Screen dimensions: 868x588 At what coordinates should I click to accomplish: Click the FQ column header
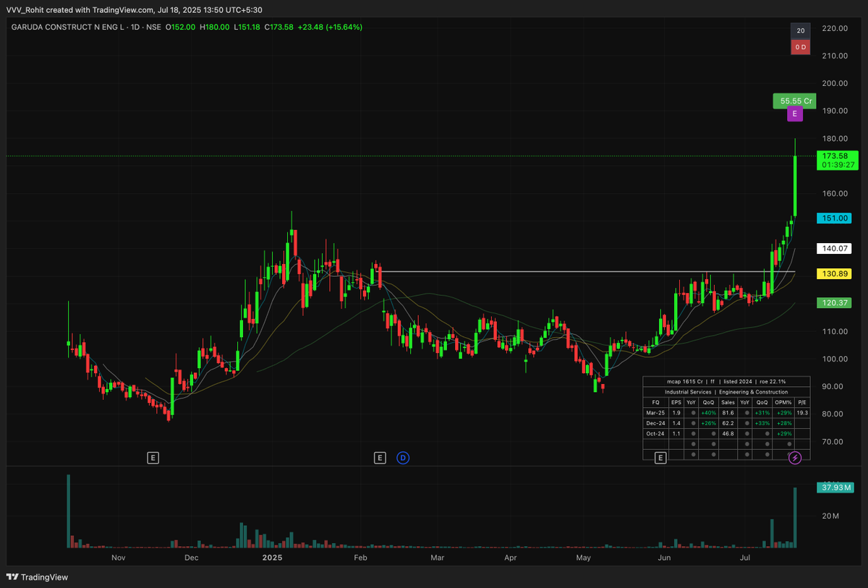[655, 402]
